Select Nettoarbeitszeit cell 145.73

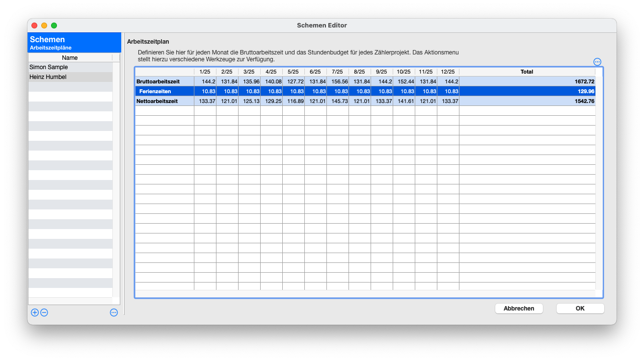[x=338, y=101]
